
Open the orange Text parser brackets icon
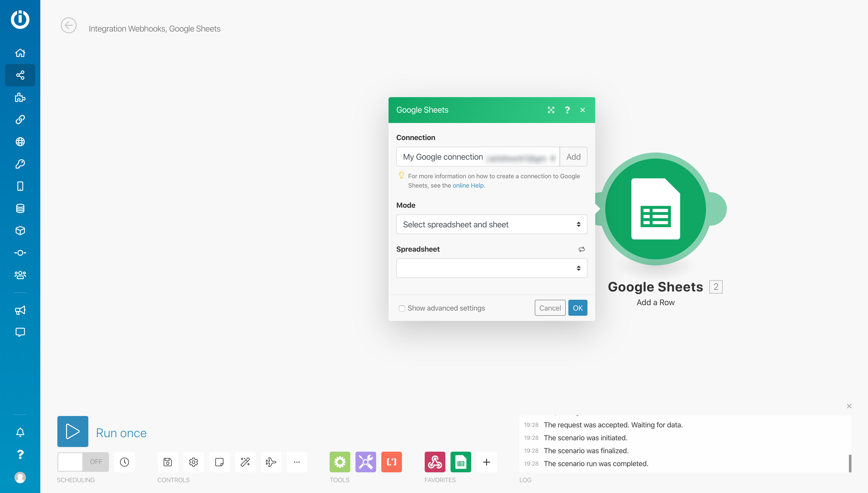(392, 462)
